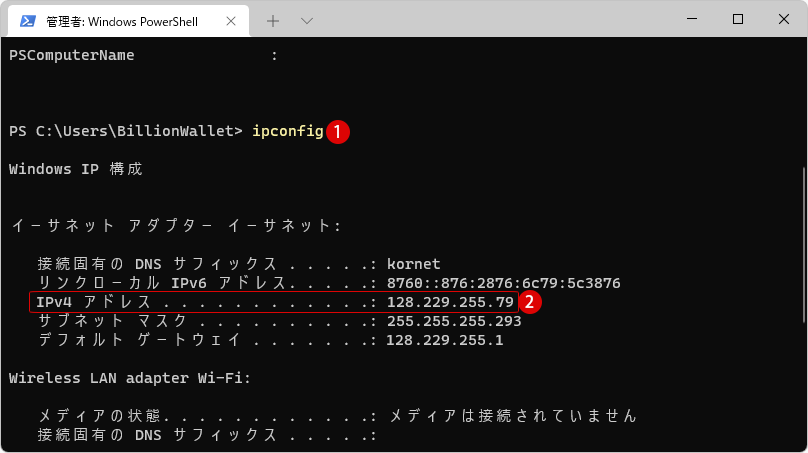Click the PowerShell icon on the tab
The image size is (808, 453).
[27, 21]
